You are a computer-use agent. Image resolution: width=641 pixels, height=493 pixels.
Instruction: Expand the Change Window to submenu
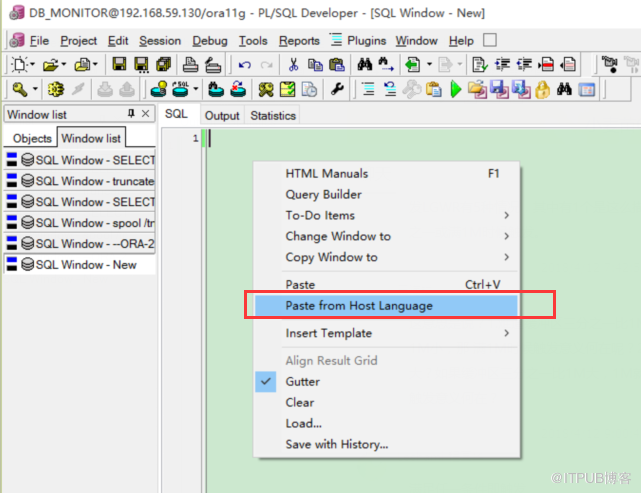pos(507,236)
